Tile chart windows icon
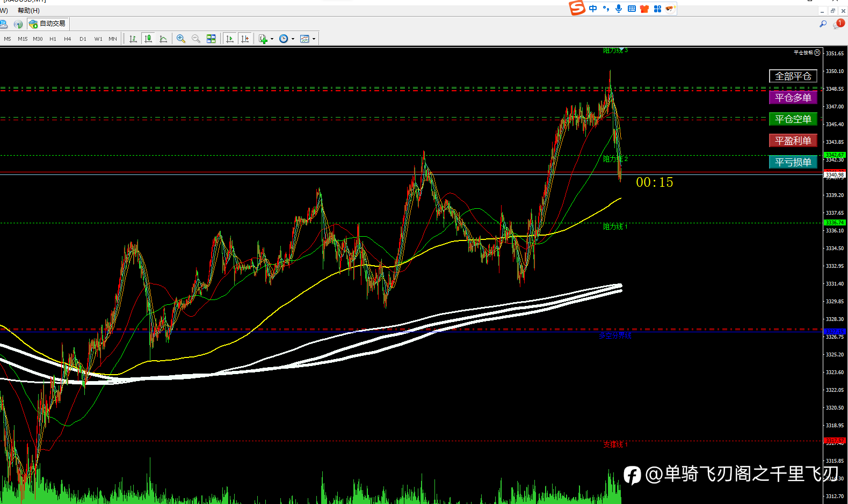The width and height of the screenshot is (848, 504). point(211,39)
